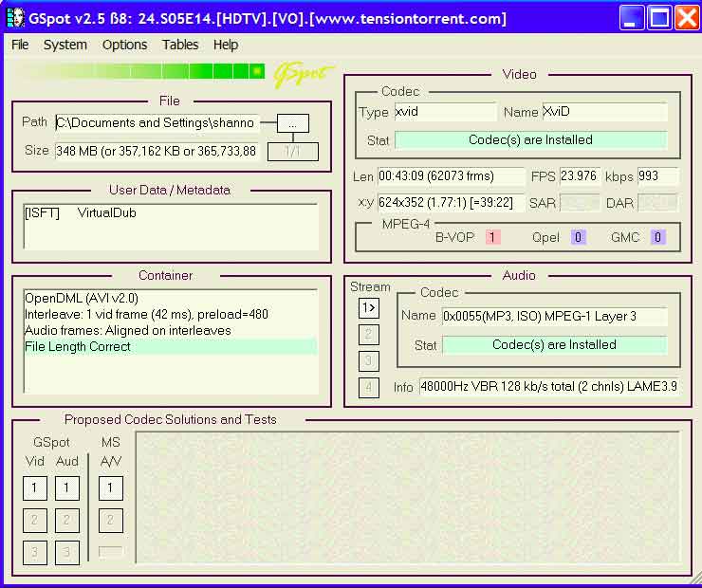Click the browse '...' button next to Path
The width and height of the screenshot is (702, 588).
[293, 123]
